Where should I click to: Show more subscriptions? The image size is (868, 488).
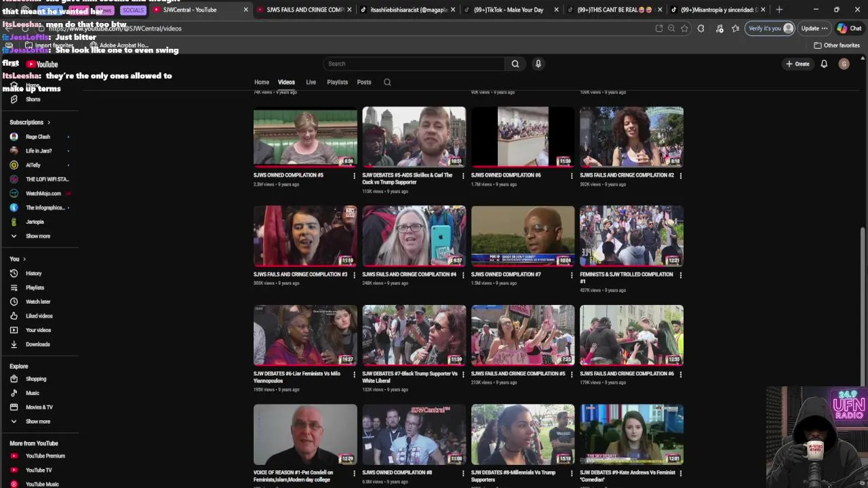click(x=38, y=237)
